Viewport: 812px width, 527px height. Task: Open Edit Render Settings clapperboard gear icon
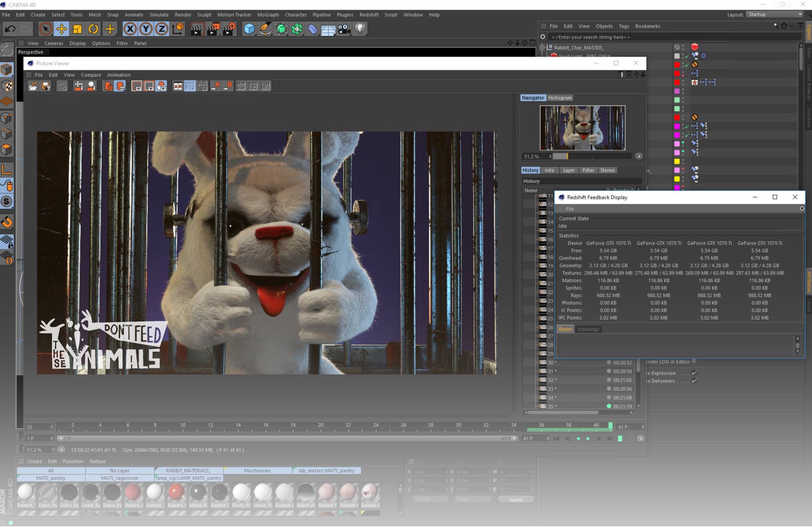[x=229, y=29]
